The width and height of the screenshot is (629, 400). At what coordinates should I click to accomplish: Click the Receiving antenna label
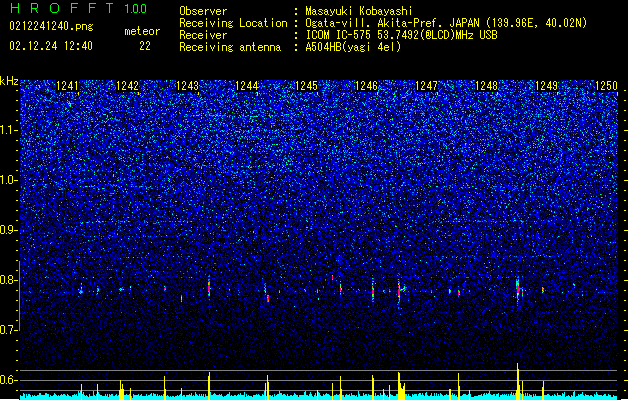tap(230, 47)
